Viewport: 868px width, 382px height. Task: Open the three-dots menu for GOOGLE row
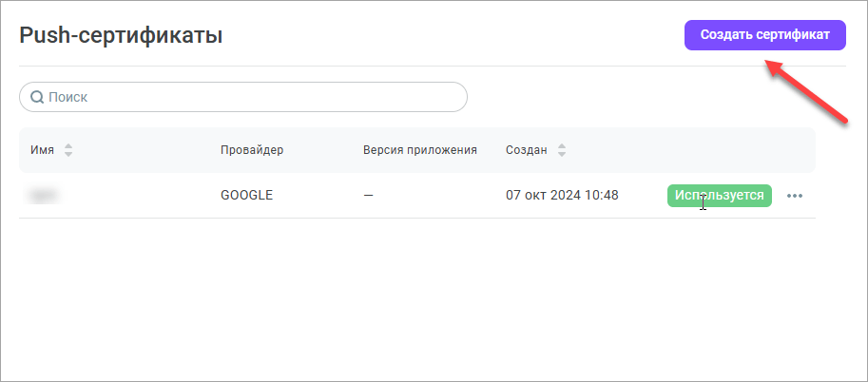[795, 196]
